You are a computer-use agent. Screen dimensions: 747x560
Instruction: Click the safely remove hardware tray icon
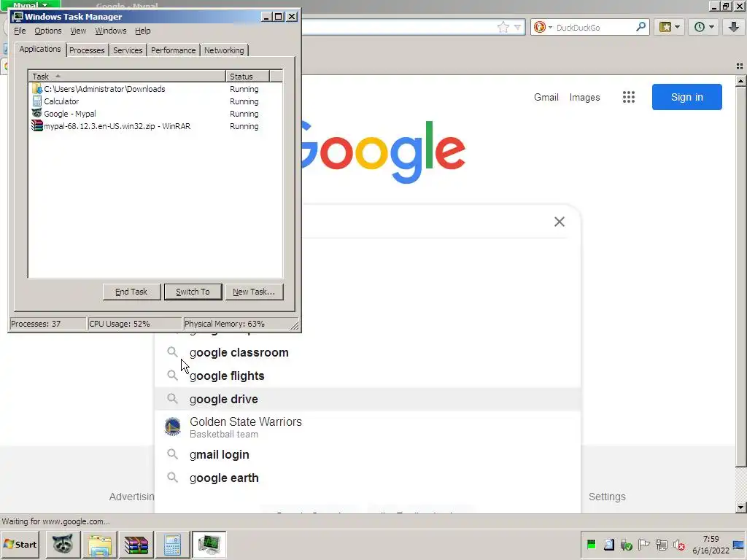pos(626,544)
